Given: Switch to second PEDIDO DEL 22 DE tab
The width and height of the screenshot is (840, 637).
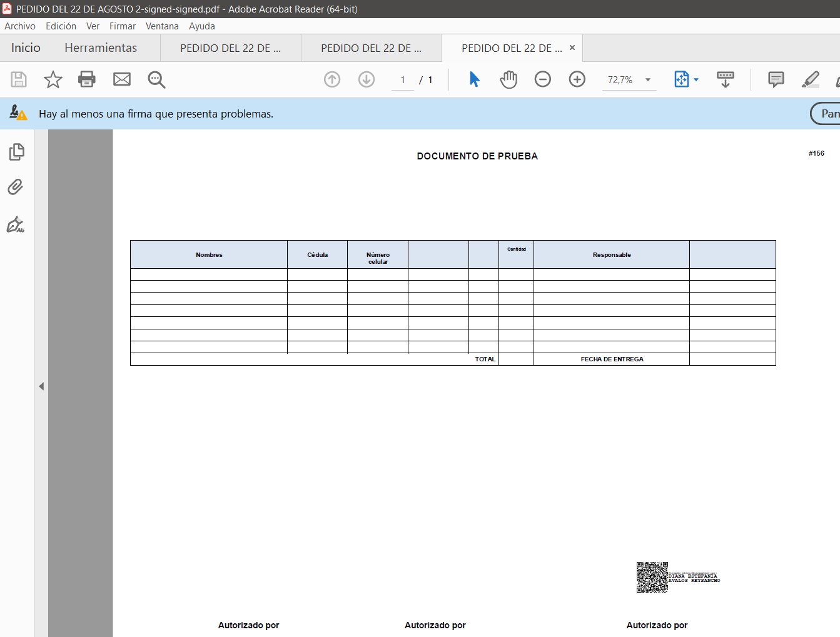Looking at the screenshot, I should coord(372,48).
